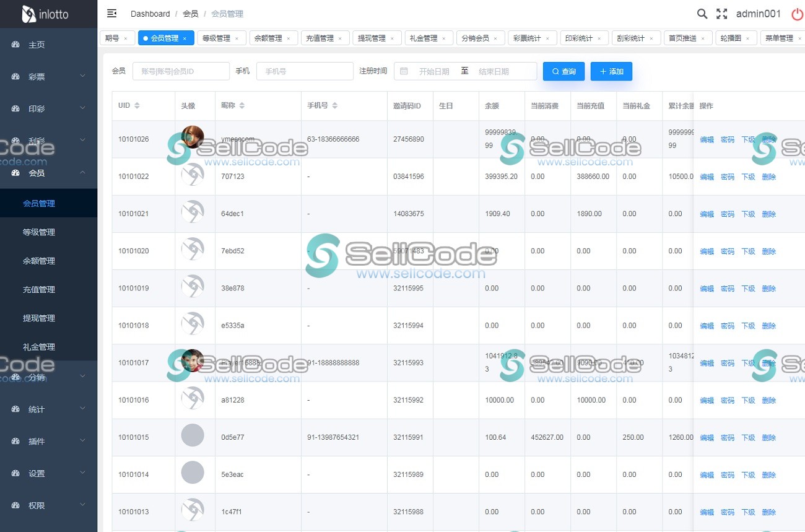
Task: Switch to the 充值管理 tab
Action: (320, 38)
